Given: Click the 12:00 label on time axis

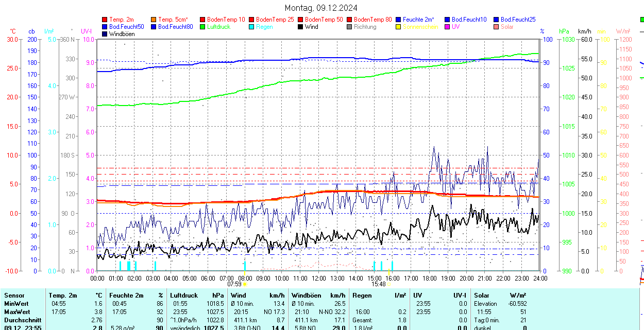Looking at the screenshot, I should tap(319, 278).
